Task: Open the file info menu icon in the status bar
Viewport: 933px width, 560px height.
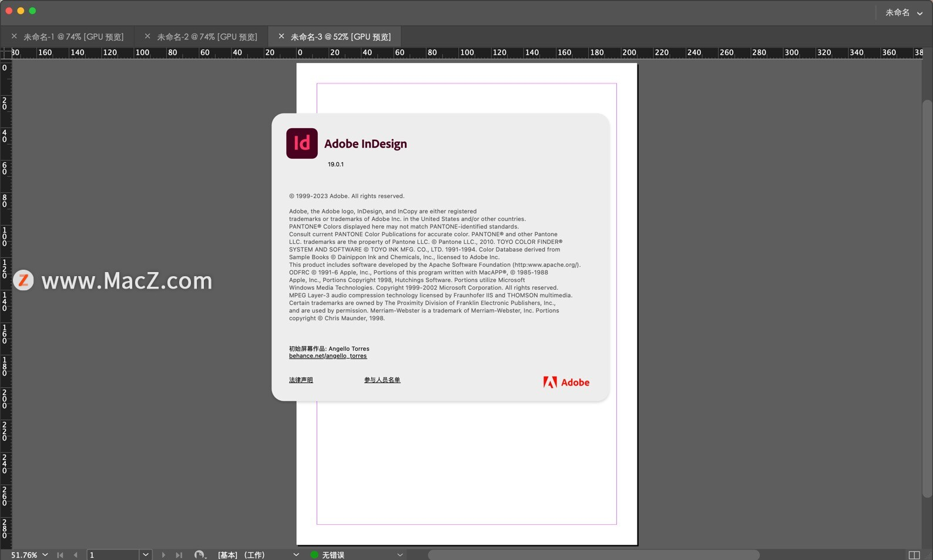Action: click(200, 555)
